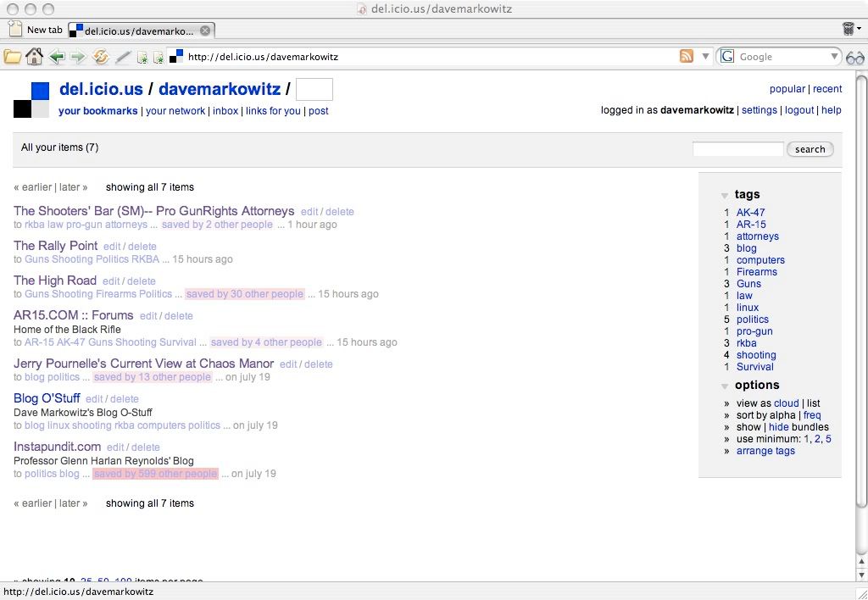Click the del.icio.us checkered logo on the page
Viewport: 868px width, 600px height.
point(31,100)
